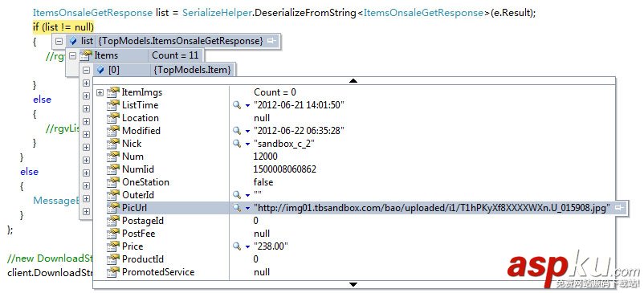Click the NumIid property icon

pyautogui.click(x=113, y=169)
